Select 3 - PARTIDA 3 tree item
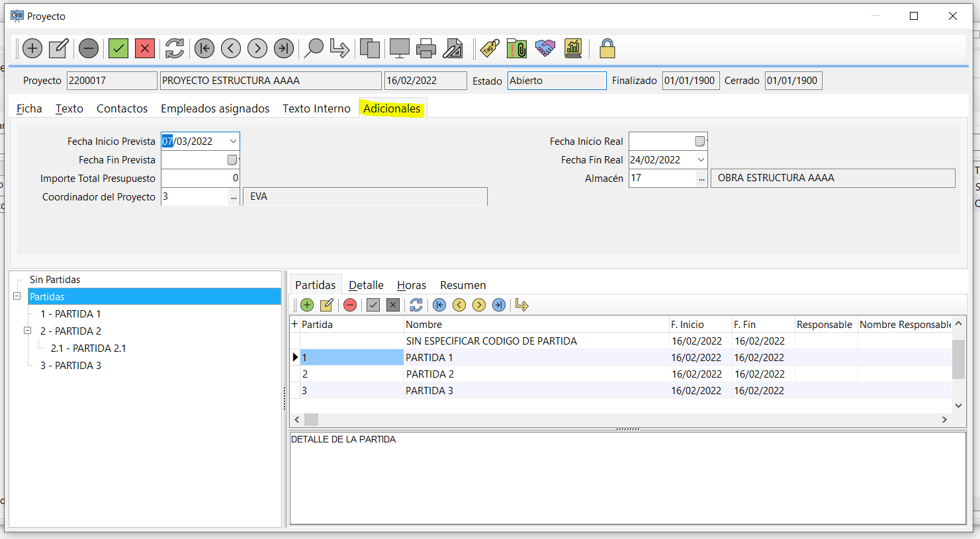 click(71, 366)
